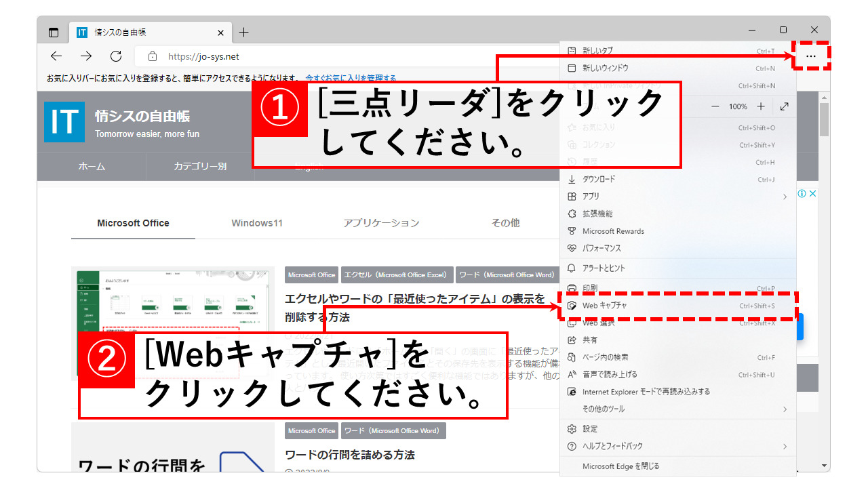Click the three-dot Settings and more button
The height and width of the screenshot is (488, 868).
click(811, 56)
